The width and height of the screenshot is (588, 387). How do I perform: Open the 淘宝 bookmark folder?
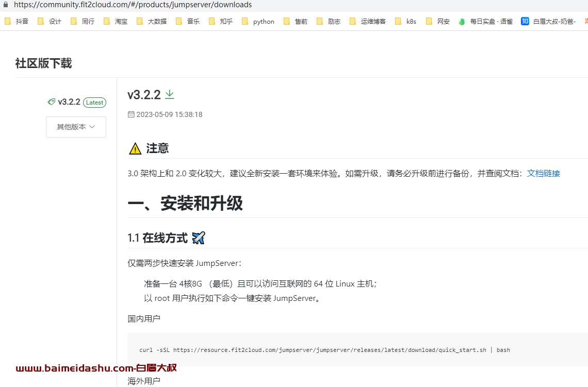pos(116,21)
